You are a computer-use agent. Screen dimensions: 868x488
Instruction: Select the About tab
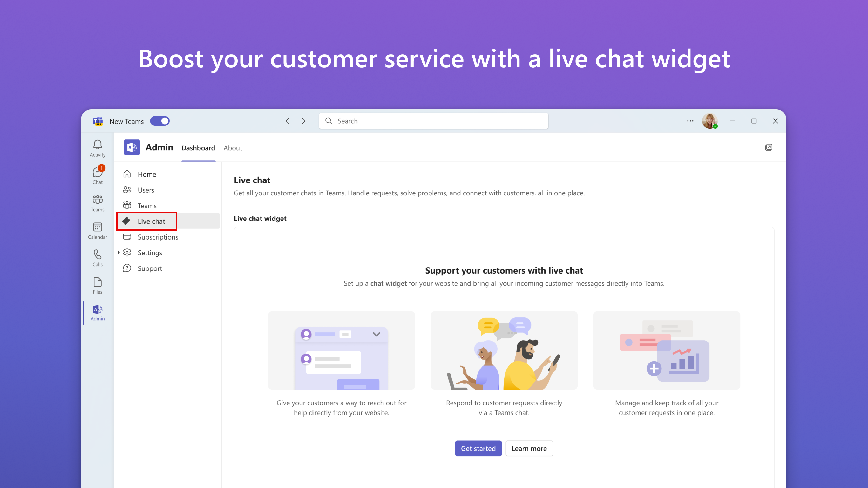(x=233, y=148)
